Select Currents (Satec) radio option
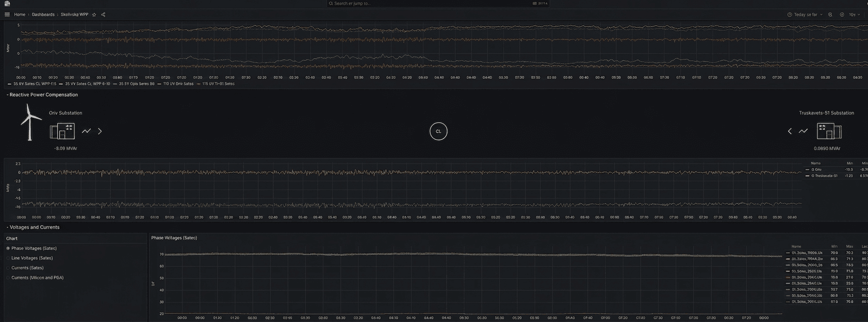 24,268
